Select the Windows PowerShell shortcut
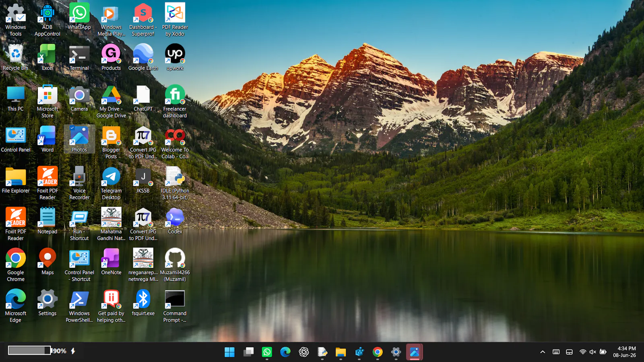Viewport: 644px width, 362px height. pyautogui.click(x=79, y=306)
